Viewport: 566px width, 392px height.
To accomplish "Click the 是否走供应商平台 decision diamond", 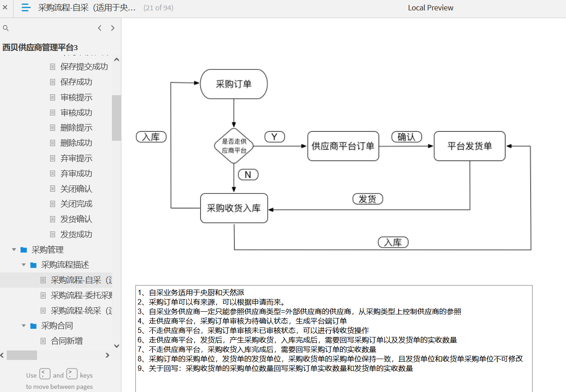I will (x=234, y=146).
